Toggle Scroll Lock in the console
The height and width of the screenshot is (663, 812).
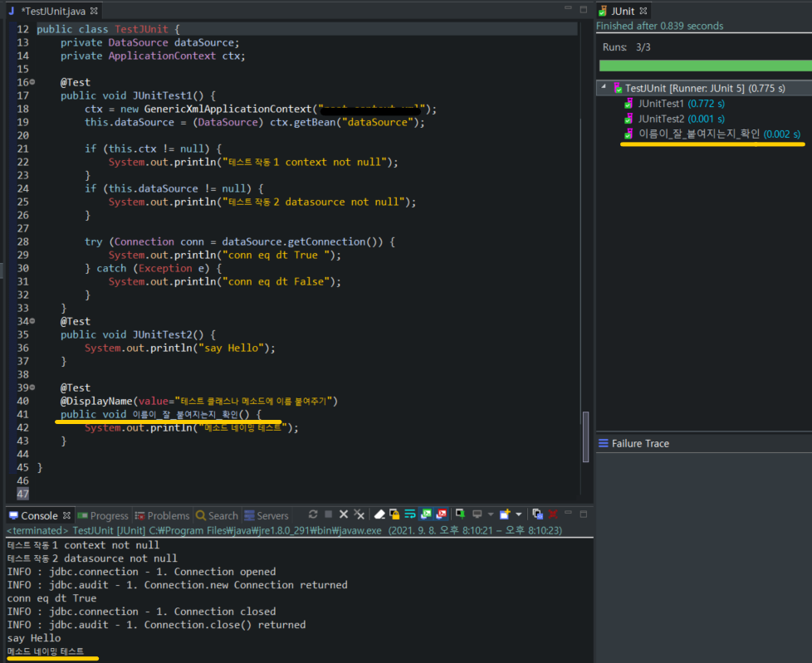(394, 514)
